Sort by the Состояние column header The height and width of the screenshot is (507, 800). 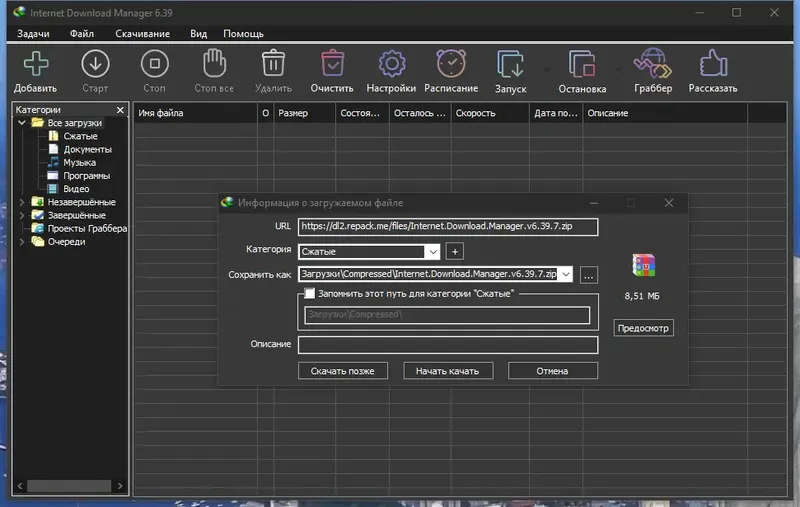point(362,113)
